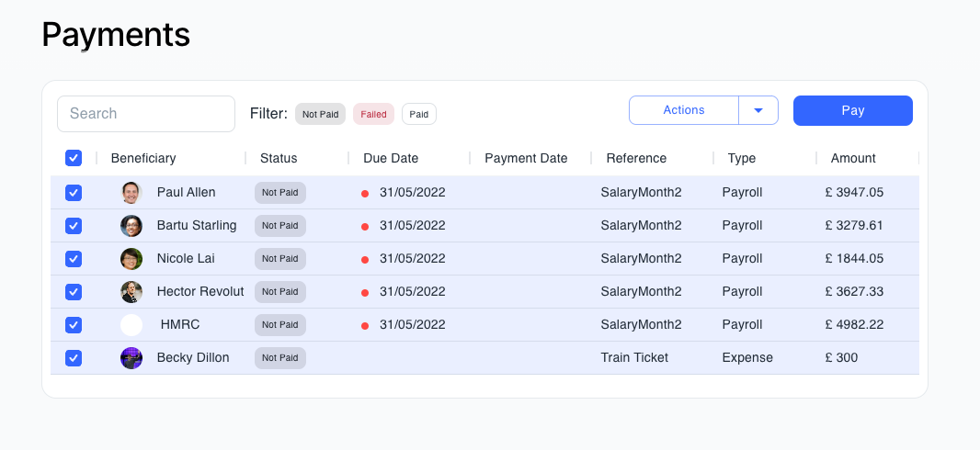
Task: Untick the Becky Dillon row checkbox
Action: pos(74,358)
